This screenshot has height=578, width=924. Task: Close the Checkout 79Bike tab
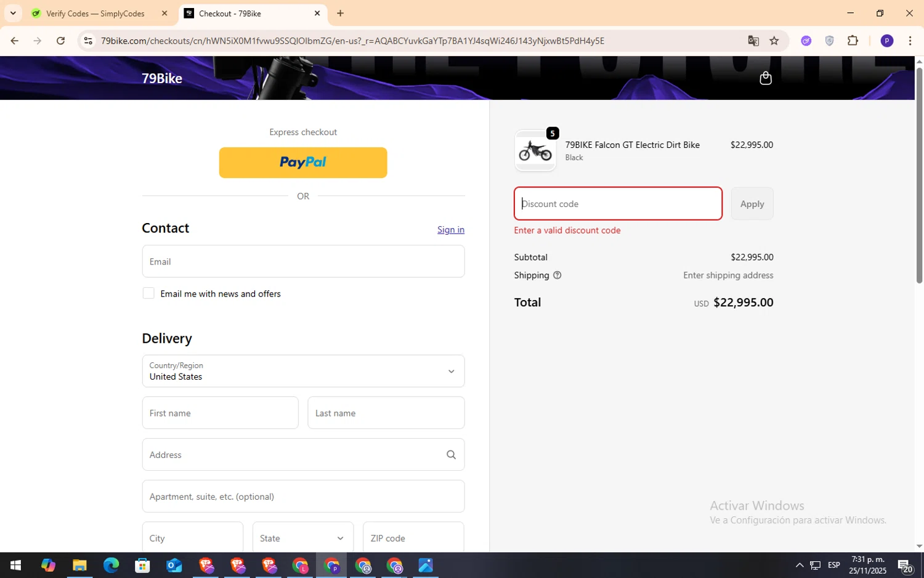(x=317, y=13)
